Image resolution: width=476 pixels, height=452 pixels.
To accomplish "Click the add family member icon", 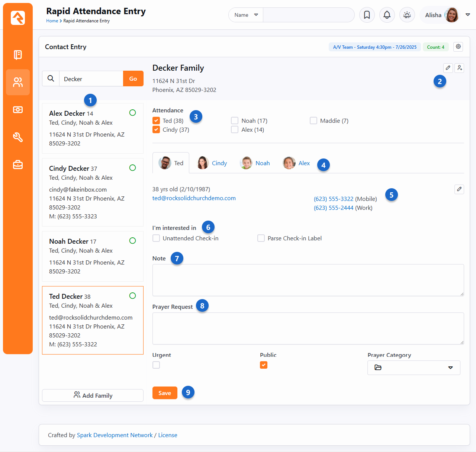I will pos(460,68).
